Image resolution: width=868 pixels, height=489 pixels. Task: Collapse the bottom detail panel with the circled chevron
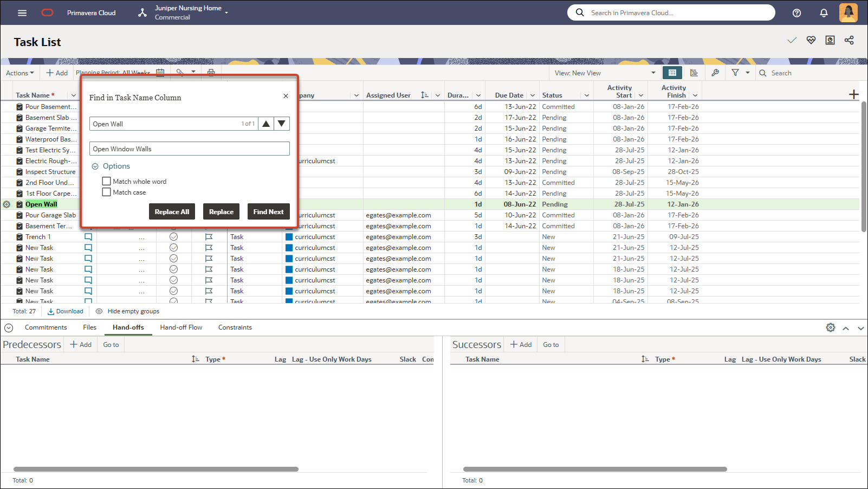tap(9, 327)
